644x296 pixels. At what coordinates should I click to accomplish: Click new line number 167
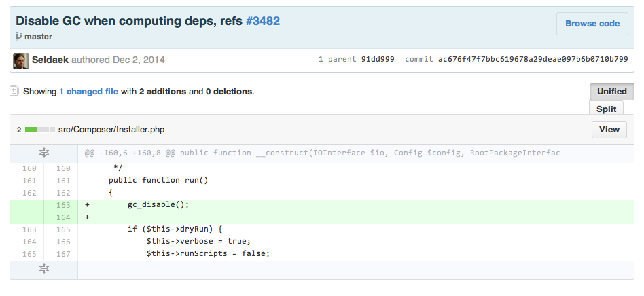point(63,253)
